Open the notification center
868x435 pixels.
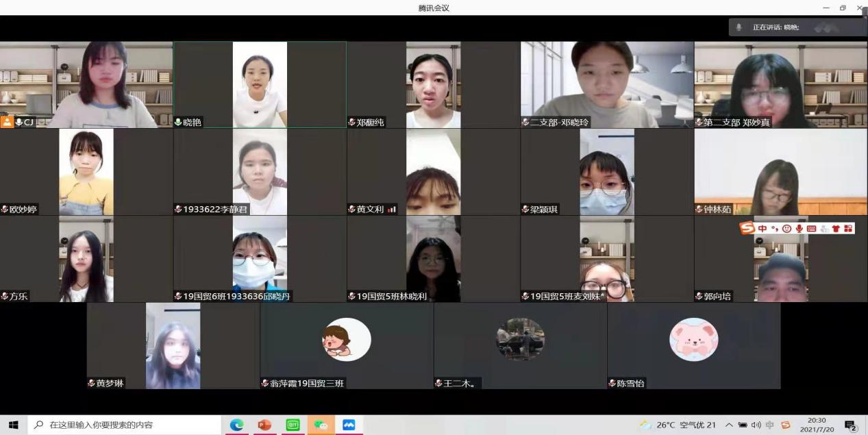(x=851, y=425)
